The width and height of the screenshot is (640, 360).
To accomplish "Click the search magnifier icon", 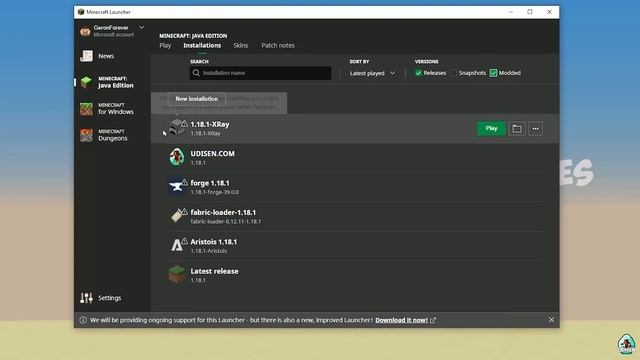I will (196, 73).
